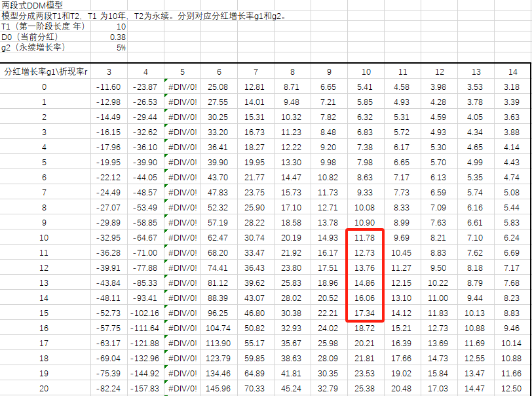Click the title cell 两段式DDM模型
The height and width of the screenshot is (396, 532).
[x=33, y=5]
